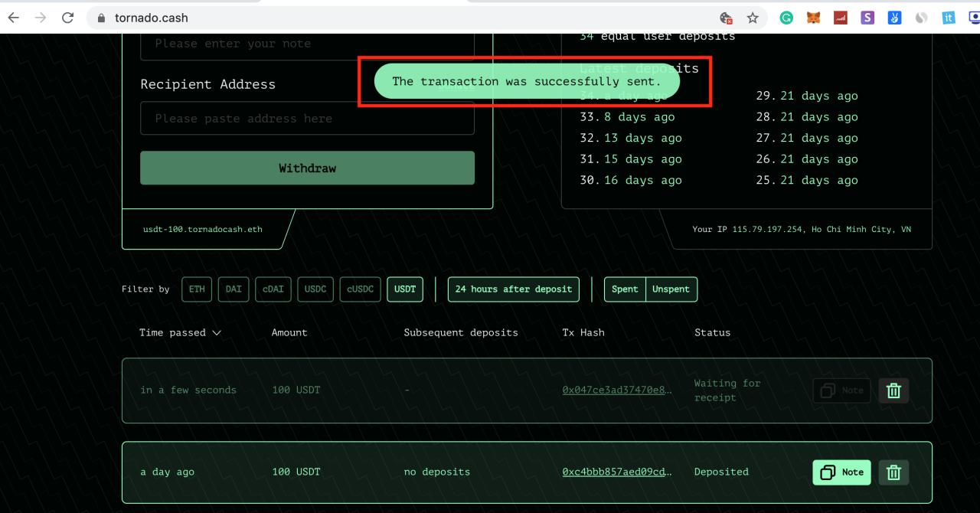Reload the tornado.cash page

coord(67,18)
